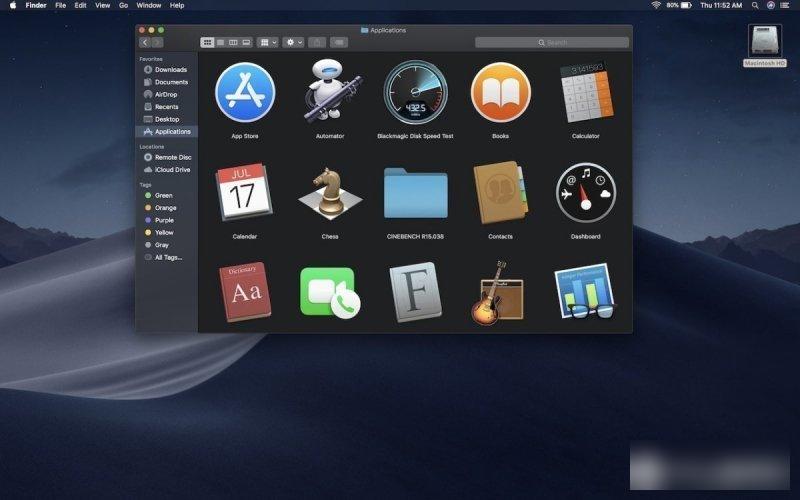Open the FaceTime app icon
The width and height of the screenshot is (800, 500).
(x=330, y=292)
